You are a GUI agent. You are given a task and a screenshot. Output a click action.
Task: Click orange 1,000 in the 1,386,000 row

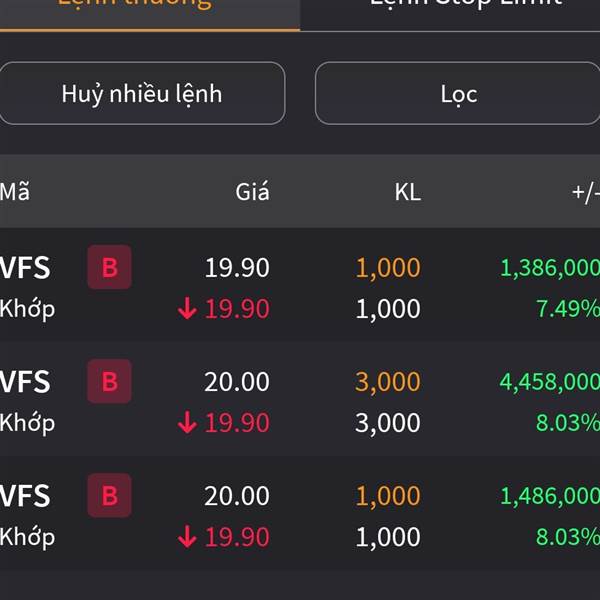[x=388, y=267]
